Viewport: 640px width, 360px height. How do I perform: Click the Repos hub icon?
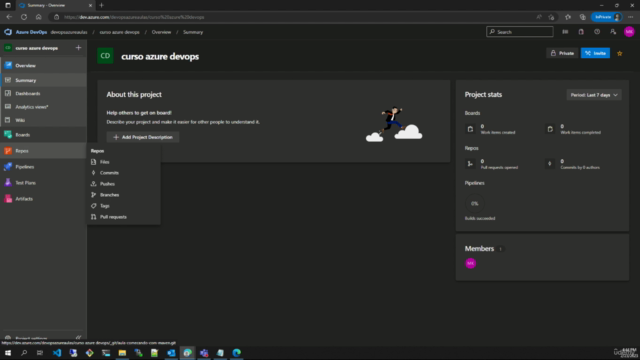[8, 151]
